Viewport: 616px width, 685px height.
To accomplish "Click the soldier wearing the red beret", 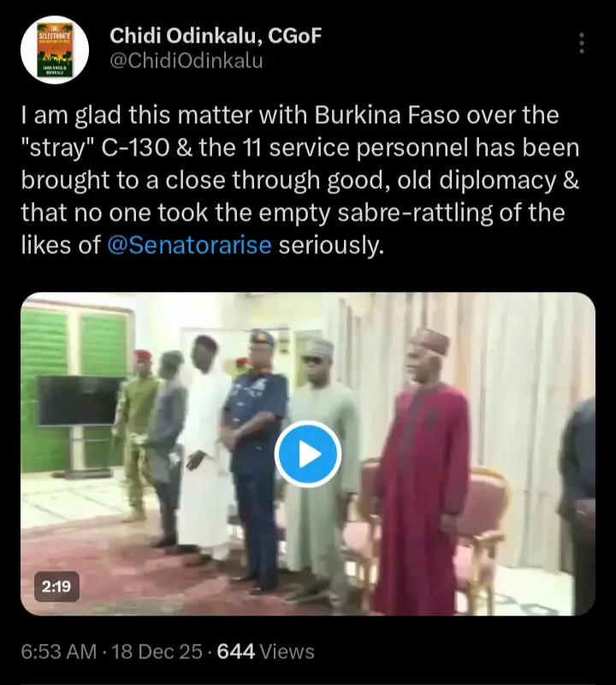I will pos(137,428).
